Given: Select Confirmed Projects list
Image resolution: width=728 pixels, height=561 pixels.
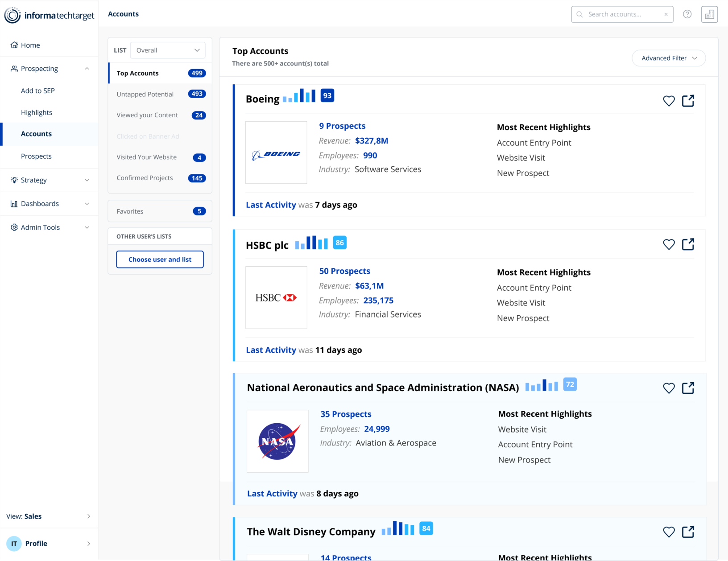Looking at the screenshot, I should pos(160,178).
